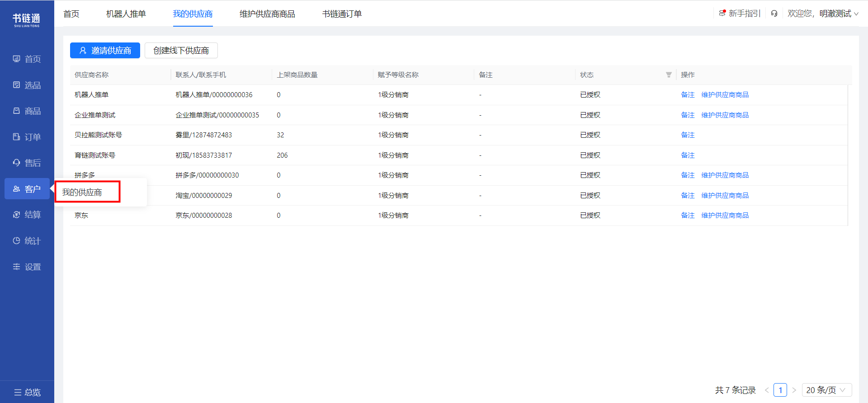
Task: Click supplier name 机器人推单 in table
Action: 91,95
